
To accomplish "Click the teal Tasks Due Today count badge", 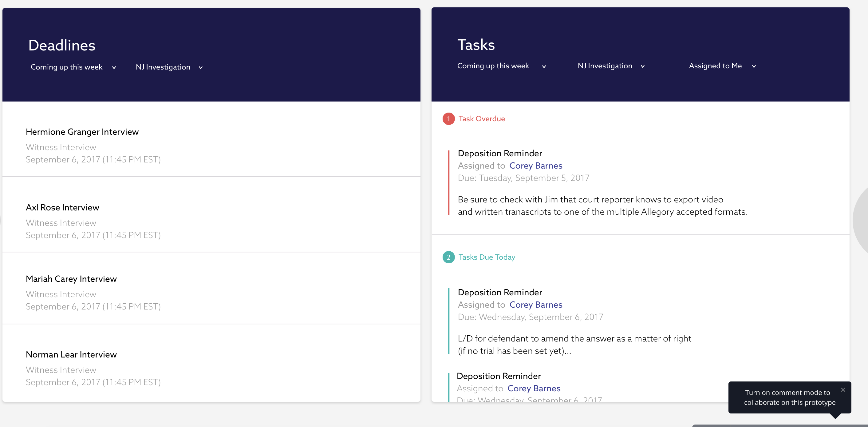I will point(448,257).
